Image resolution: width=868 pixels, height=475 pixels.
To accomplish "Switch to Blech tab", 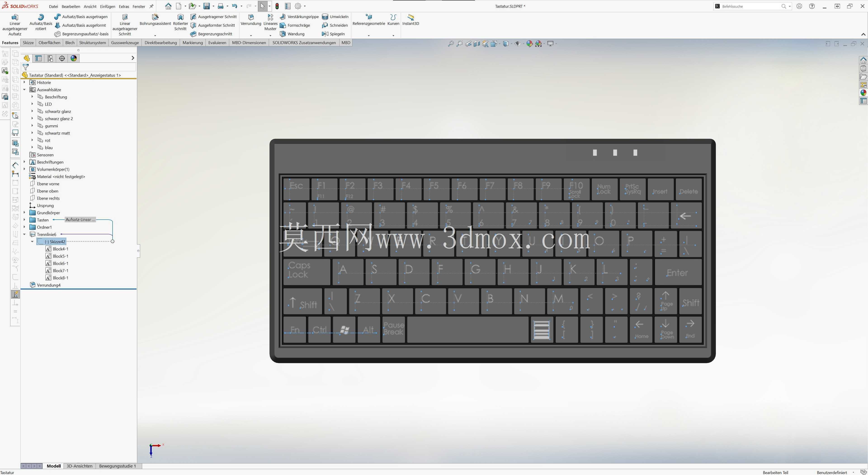I will coord(70,43).
